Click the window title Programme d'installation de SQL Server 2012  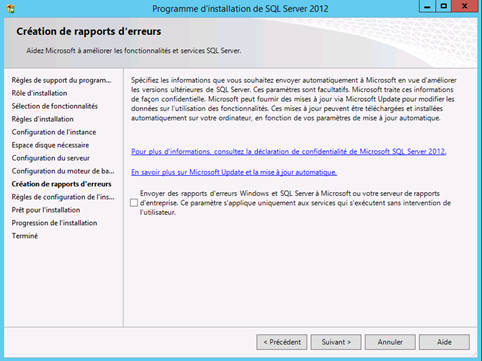point(240,9)
